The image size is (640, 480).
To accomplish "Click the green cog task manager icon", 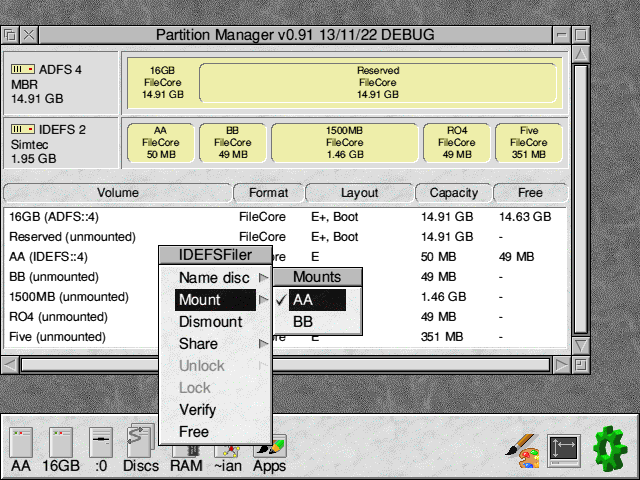I will 610,449.
